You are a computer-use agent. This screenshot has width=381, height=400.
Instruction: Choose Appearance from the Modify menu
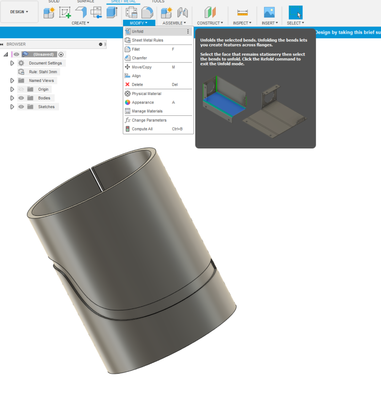(x=158, y=102)
